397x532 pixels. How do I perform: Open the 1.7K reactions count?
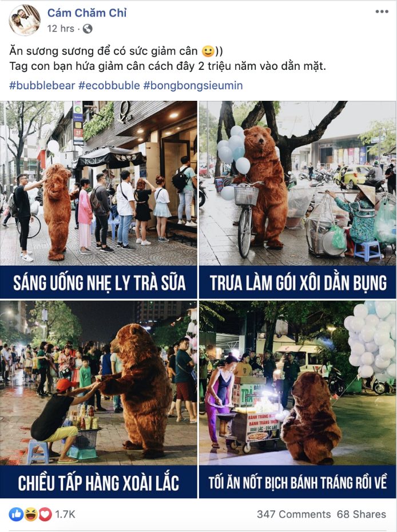point(65,514)
